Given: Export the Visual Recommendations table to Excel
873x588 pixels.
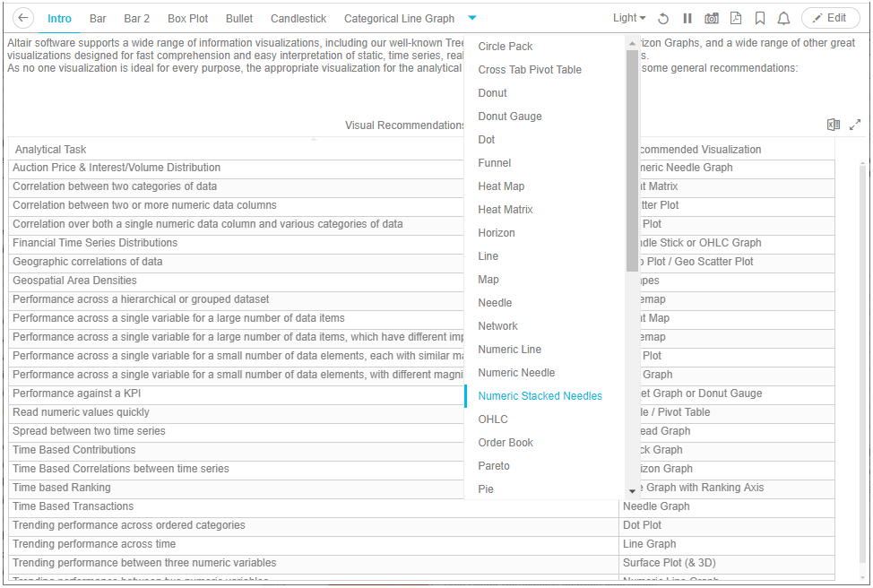Looking at the screenshot, I should [x=833, y=125].
